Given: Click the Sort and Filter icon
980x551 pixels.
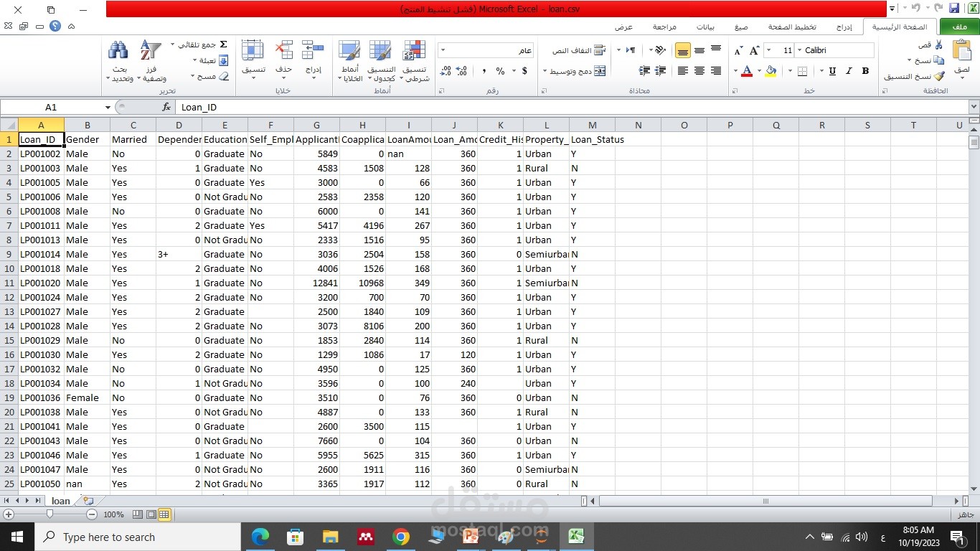Looking at the screenshot, I should [151, 62].
